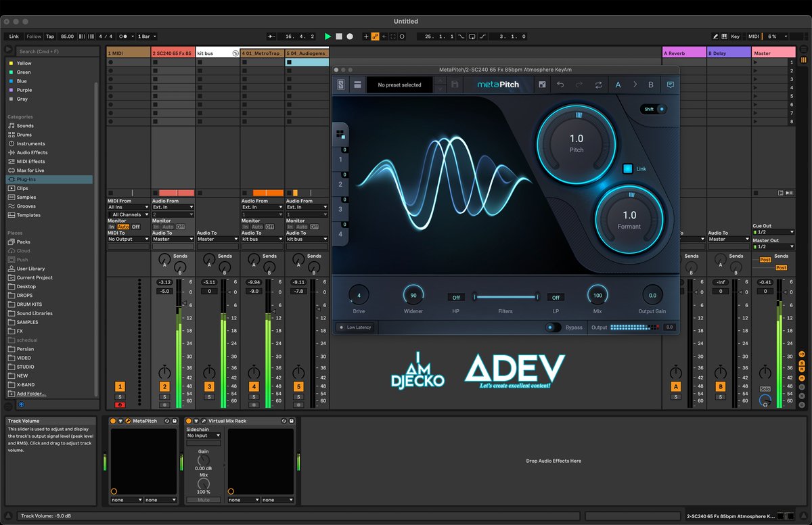The height and width of the screenshot is (525, 812).
Task: Open kit bus track Audio To Master dropdown
Action: (x=217, y=239)
